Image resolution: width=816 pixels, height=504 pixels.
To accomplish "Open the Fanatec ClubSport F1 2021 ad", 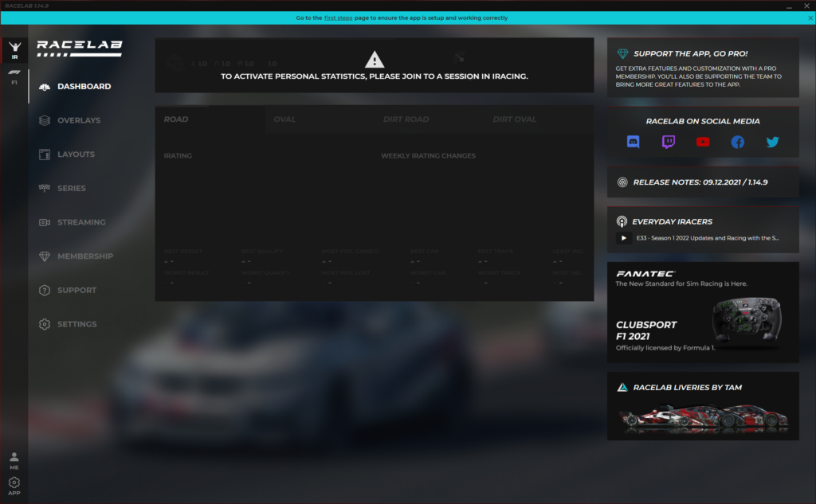I will coord(703,312).
